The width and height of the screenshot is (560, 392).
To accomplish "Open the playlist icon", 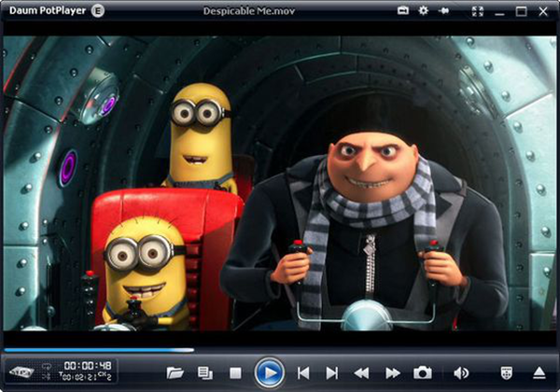I will [205, 373].
